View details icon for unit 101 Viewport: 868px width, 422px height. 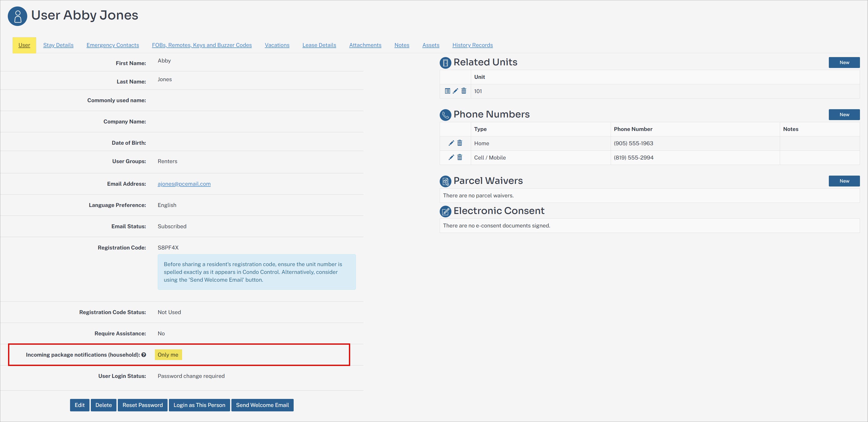[x=447, y=91]
